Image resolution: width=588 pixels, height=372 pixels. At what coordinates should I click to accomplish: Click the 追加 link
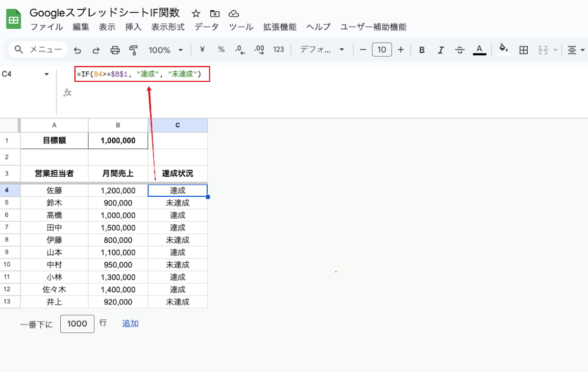tap(130, 324)
